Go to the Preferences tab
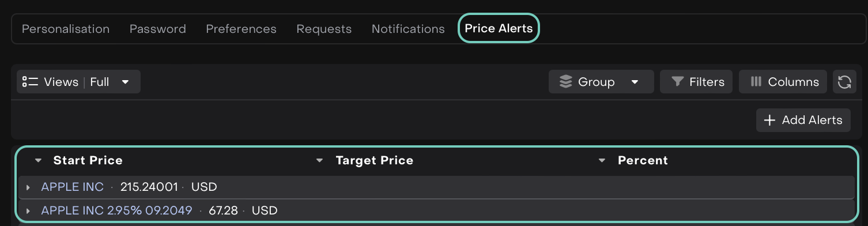This screenshot has height=226, width=868. [241, 29]
